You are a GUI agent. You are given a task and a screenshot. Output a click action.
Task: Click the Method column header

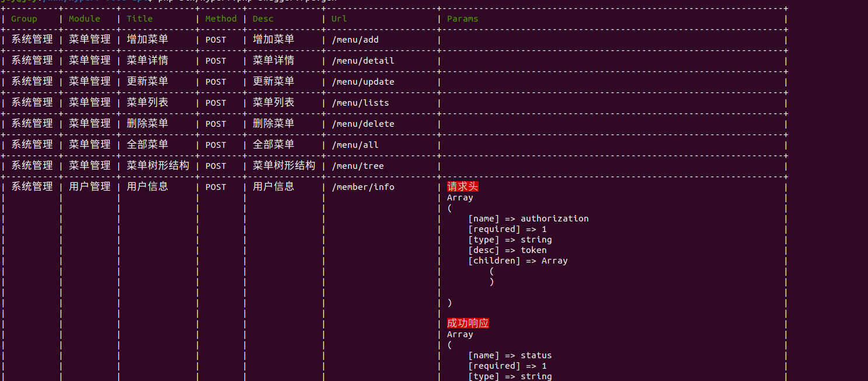[x=221, y=19]
